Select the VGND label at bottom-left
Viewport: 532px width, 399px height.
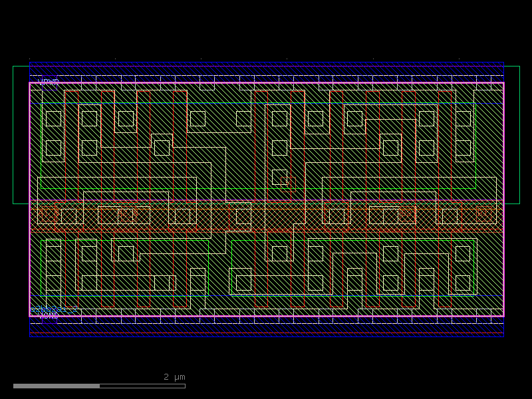click(48, 317)
